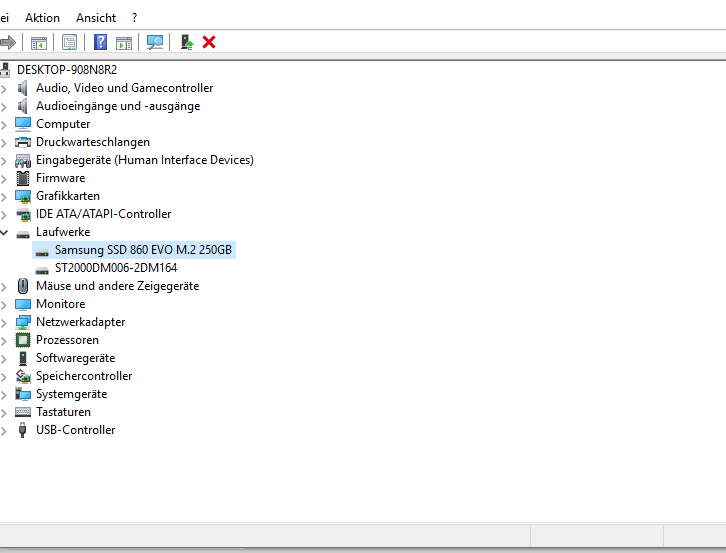Select Mäuse und andere Zeigegeräte label

point(118,286)
